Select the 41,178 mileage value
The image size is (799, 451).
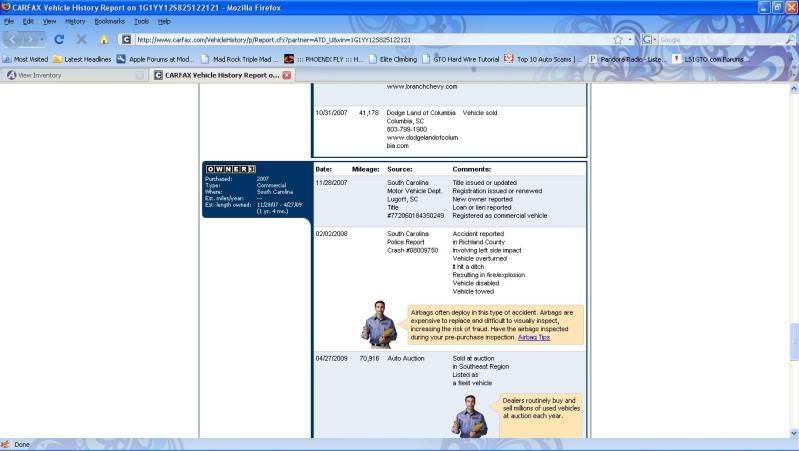[x=369, y=113]
